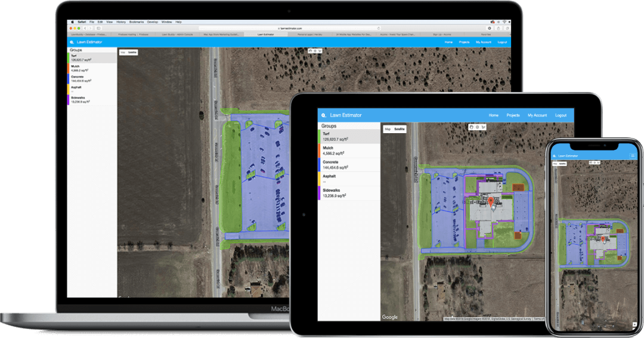The width and height of the screenshot is (644, 338).
Task: Select Sidewalks group on iPad
Action: tap(349, 193)
